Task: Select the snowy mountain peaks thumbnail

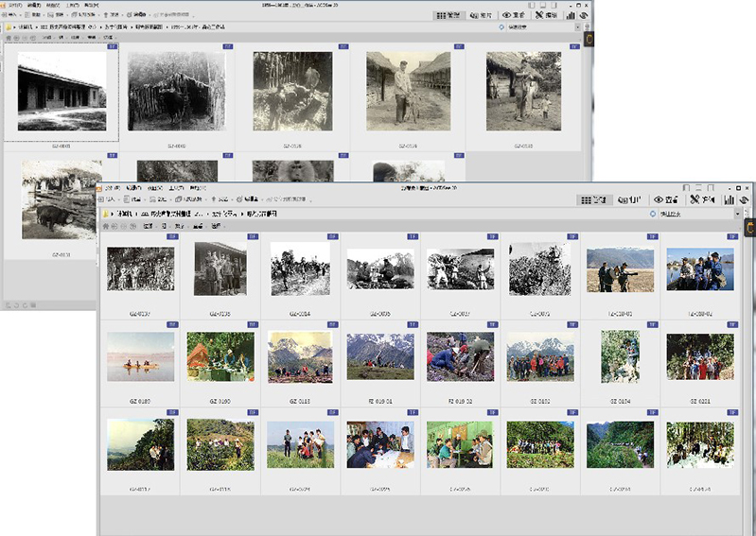Action: coord(380,357)
